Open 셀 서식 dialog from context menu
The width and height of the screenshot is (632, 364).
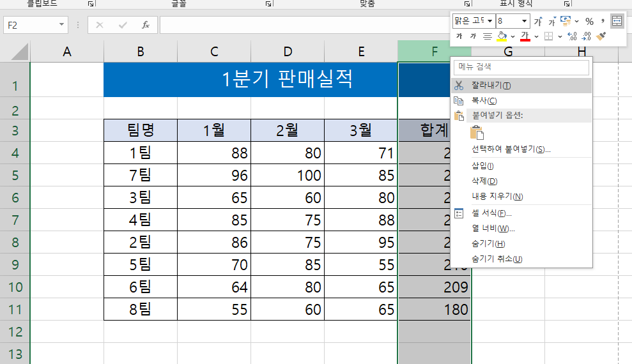[521, 213]
